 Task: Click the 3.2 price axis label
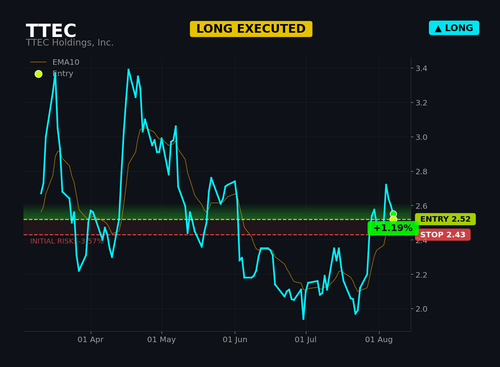point(421,103)
